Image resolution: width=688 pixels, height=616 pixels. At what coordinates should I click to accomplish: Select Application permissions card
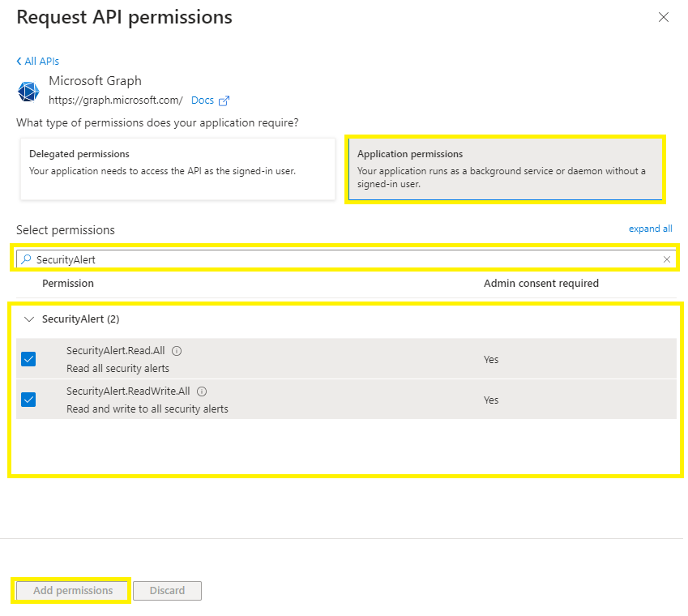coord(505,169)
